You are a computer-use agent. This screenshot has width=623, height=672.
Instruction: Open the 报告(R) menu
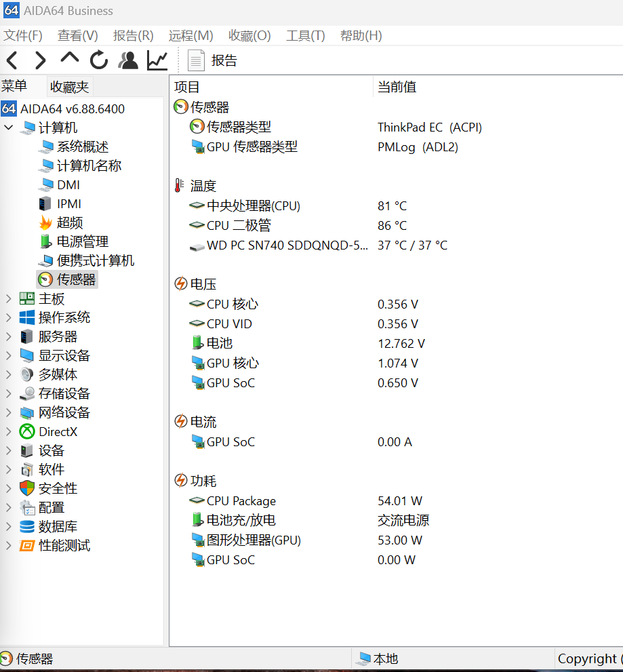134,35
